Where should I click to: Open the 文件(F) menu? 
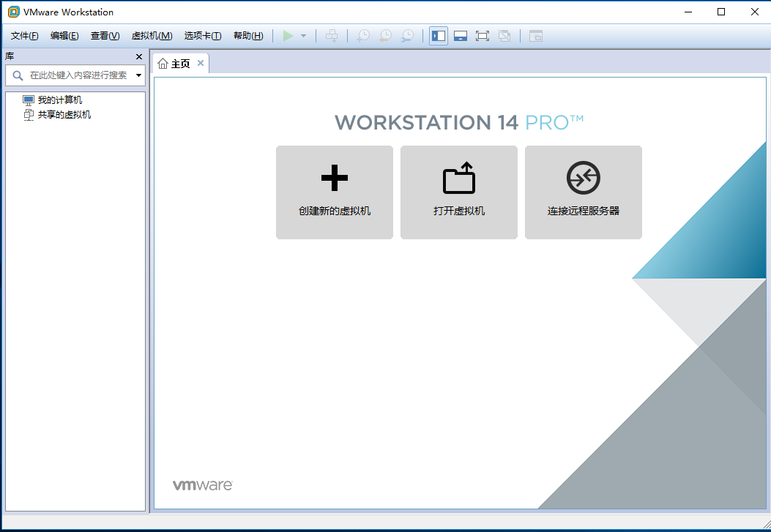click(x=25, y=36)
